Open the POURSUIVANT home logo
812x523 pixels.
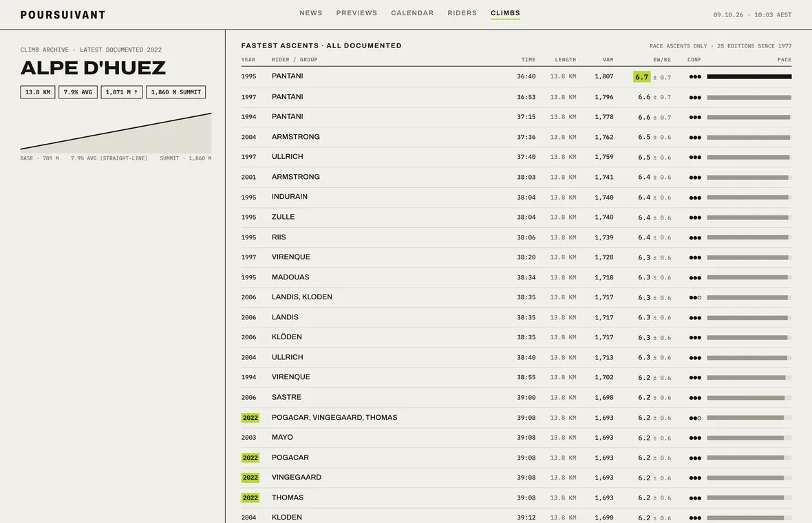(63, 14)
